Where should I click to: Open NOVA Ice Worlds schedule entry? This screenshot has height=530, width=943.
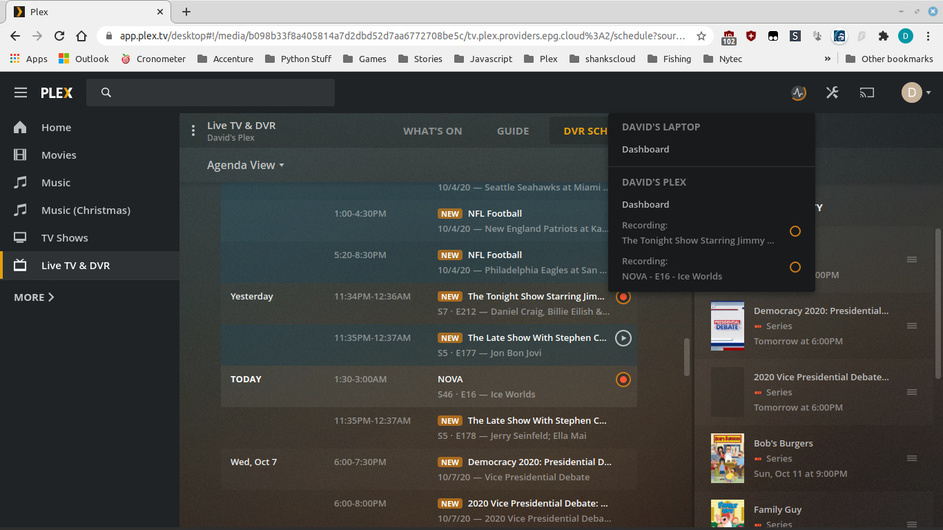coord(429,387)
